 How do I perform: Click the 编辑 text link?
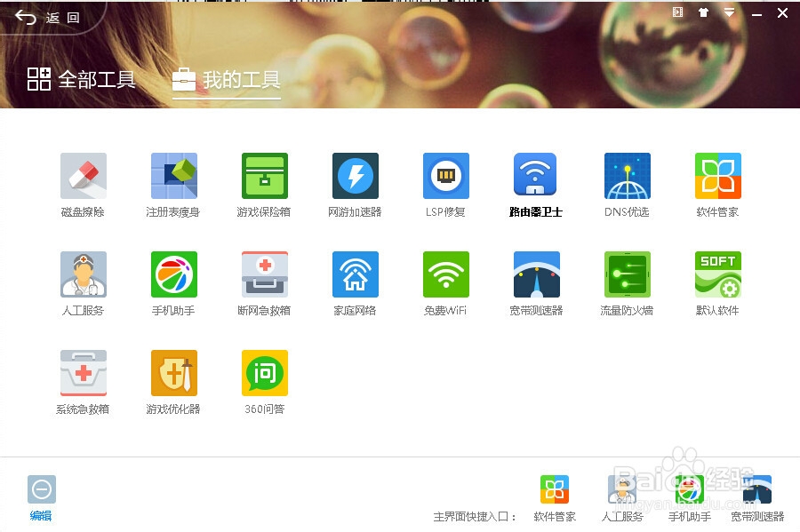click(x=41, y=516)
